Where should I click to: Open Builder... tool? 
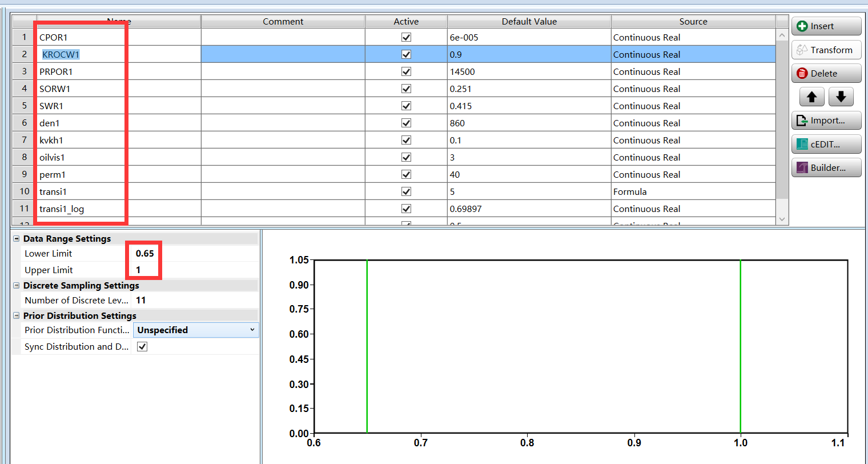point(826,168)
